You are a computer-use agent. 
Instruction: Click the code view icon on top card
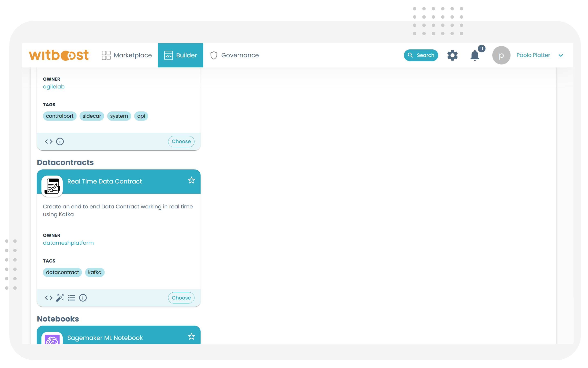click(x=49, y=141)
